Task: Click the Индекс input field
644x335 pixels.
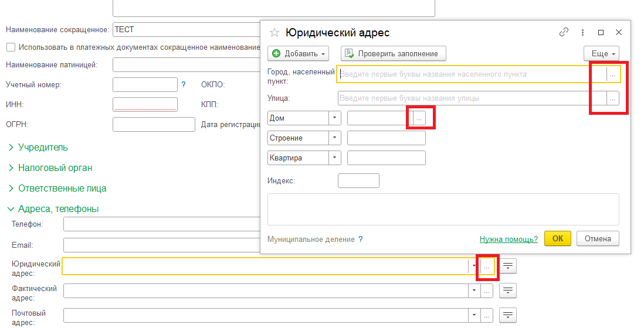Action: coord(358,181)
